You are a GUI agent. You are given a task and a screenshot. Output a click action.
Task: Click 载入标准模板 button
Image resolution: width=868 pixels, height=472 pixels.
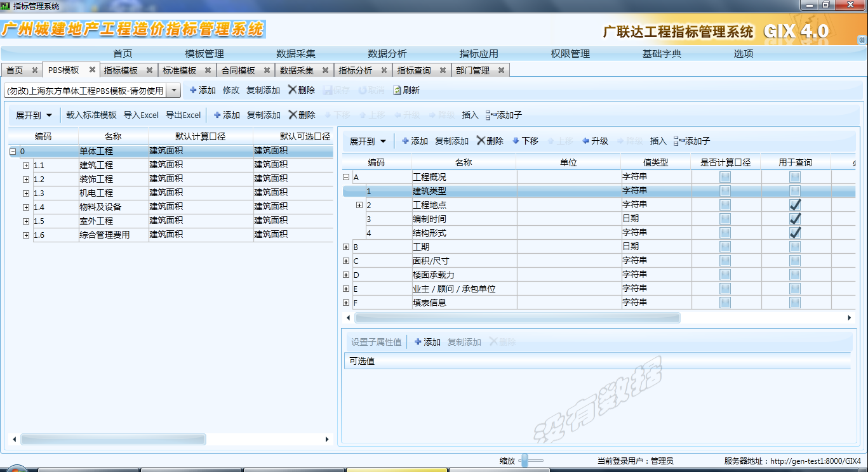pyautogui.click(x=91, y=115)
